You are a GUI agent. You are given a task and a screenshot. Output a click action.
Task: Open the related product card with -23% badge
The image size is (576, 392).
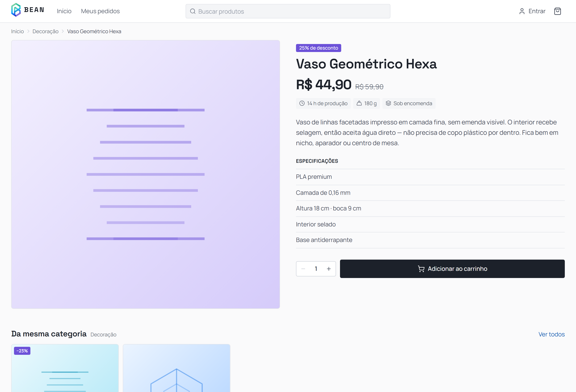coord(65,368)
